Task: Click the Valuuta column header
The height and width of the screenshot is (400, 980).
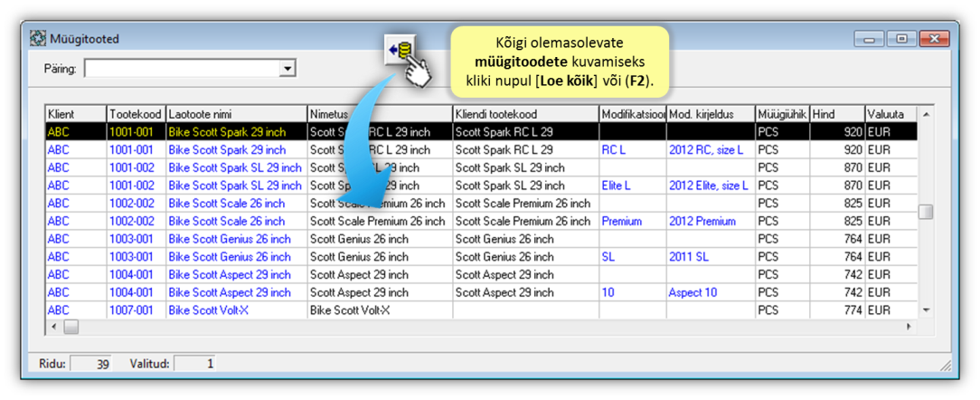Action: [x=890, y=115]
